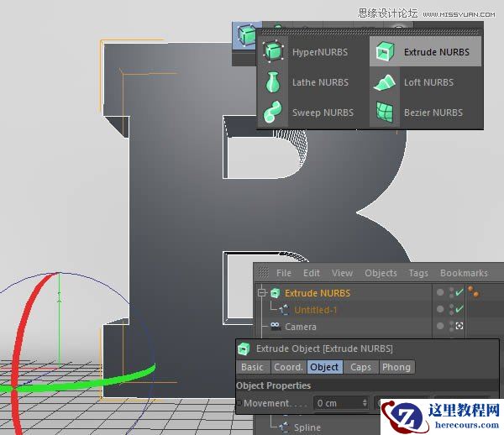Select the Object tab
This screenshot has width=504, height=435.
[x=324, y=367]
